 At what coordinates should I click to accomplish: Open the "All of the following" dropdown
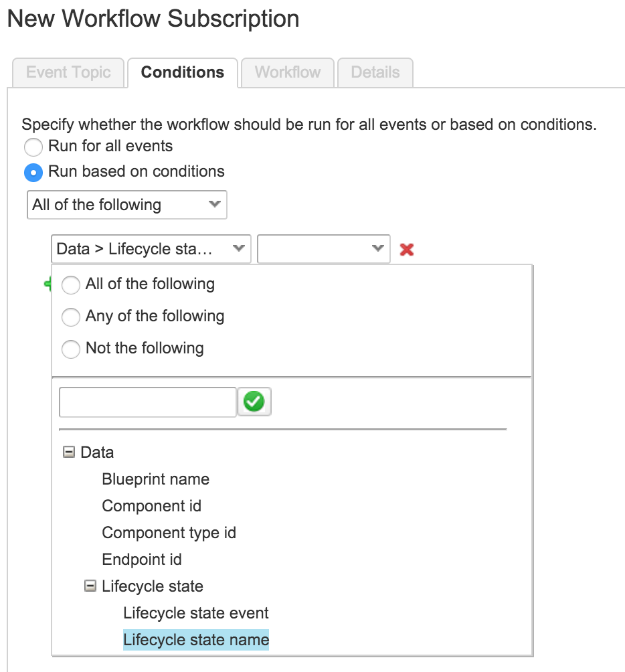(x=126, y=205)
